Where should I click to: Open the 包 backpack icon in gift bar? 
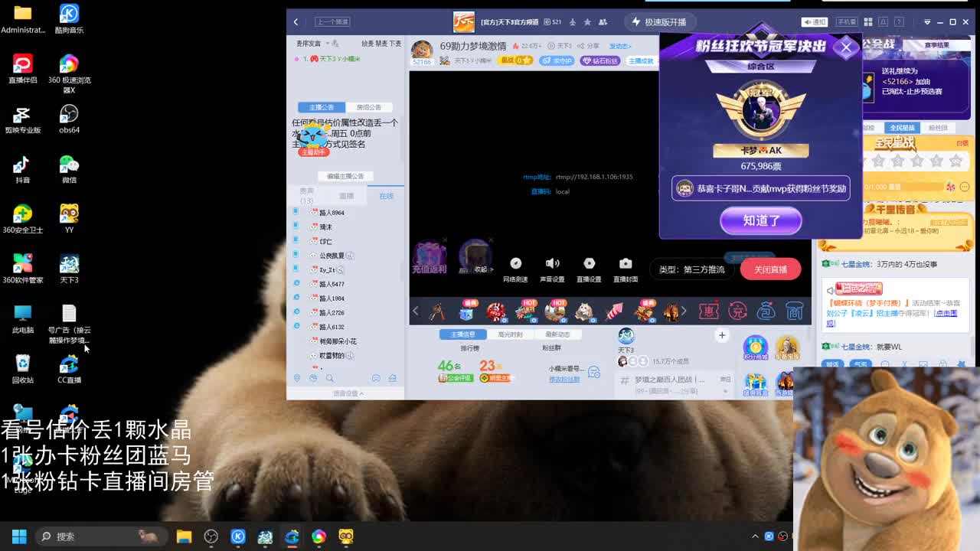click(x=765, y=310)
